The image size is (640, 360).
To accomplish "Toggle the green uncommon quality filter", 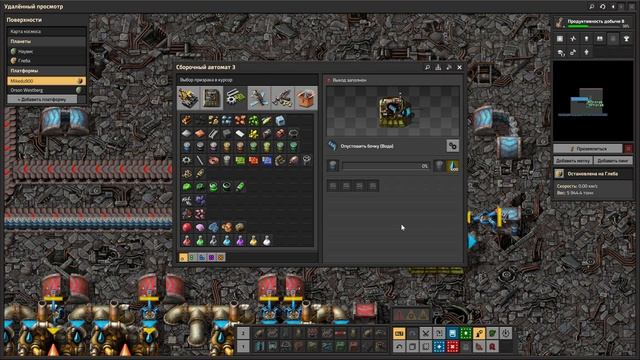I will tap(192, 257).
